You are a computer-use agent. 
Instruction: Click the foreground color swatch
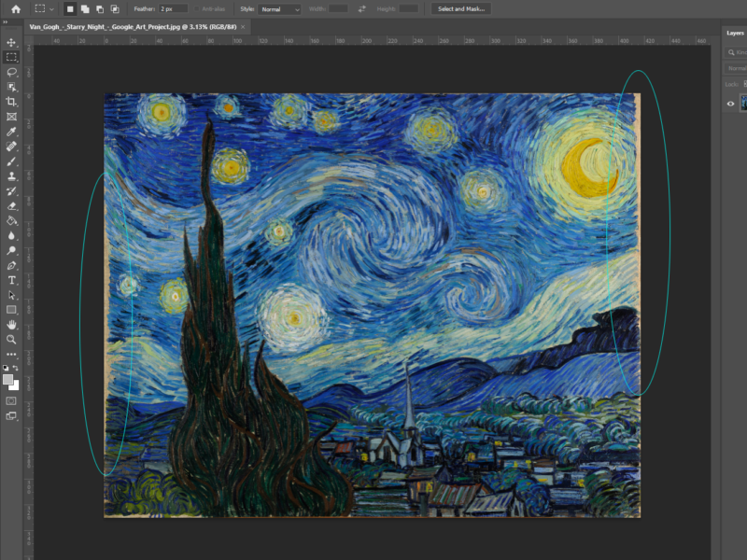[8, 380]
